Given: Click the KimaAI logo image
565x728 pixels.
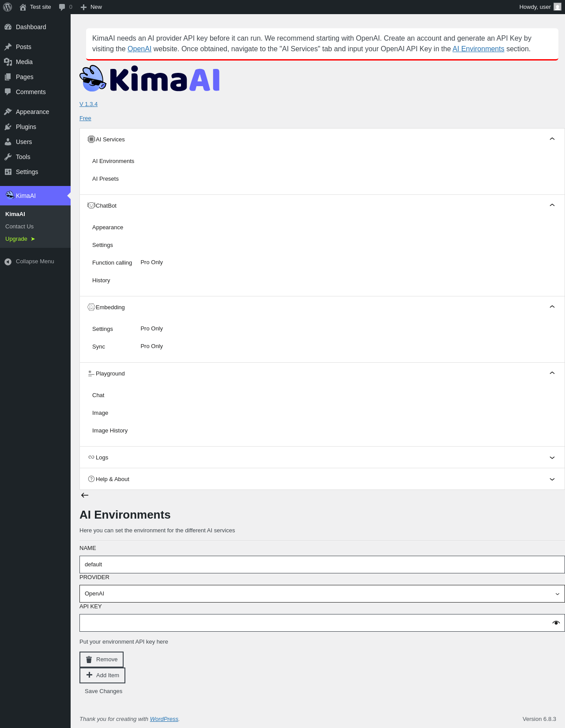Looking at the screenshot, I should [150, 79].
